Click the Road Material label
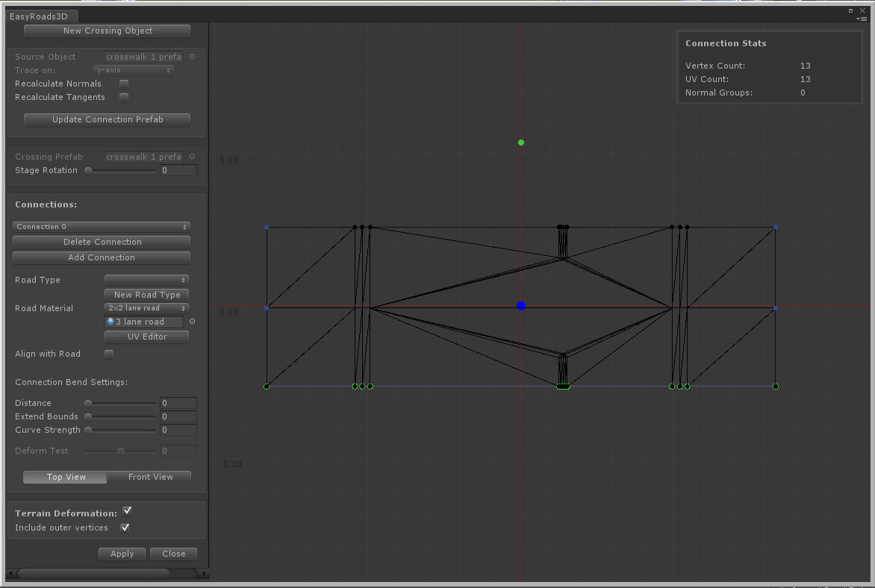The height and width of the screenshot is (588, 875). (44, 308)
